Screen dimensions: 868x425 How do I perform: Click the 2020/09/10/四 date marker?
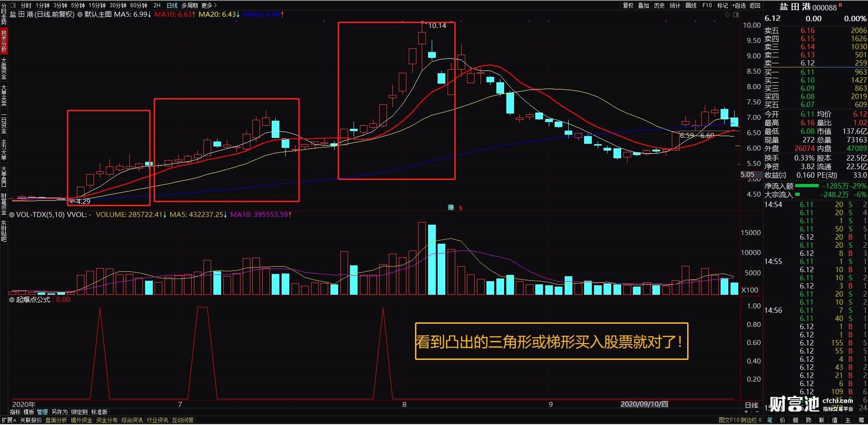pyautogui.click(x=644, y=404)
